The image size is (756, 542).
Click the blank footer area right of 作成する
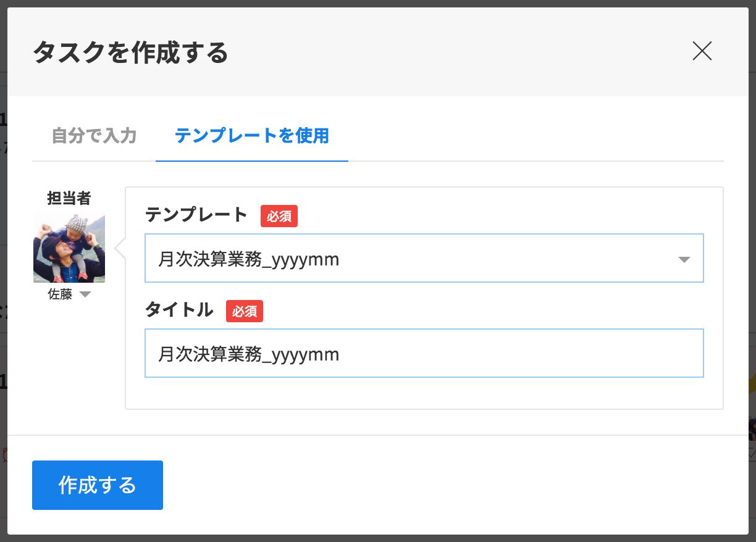coord(432,485)
